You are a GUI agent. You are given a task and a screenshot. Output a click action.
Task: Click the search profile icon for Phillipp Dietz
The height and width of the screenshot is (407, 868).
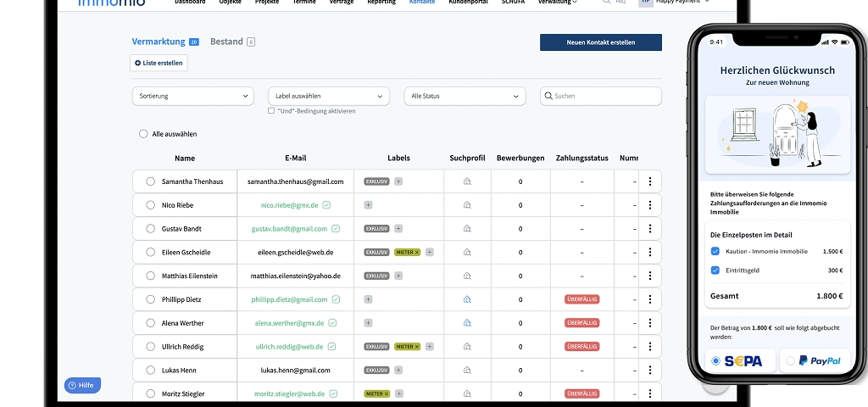(x=467, y=299)
